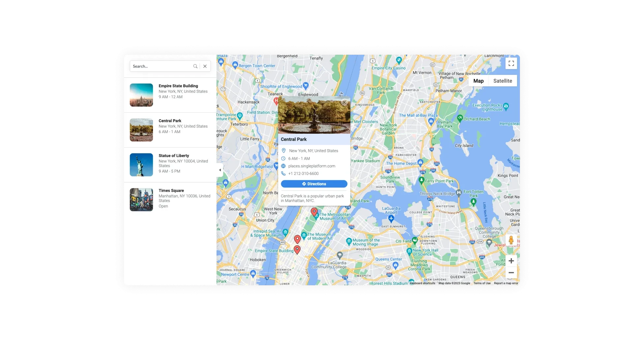
Task: Click the Intrepid Sea, Air & Space Museum icon
Action: click(285, 232)
